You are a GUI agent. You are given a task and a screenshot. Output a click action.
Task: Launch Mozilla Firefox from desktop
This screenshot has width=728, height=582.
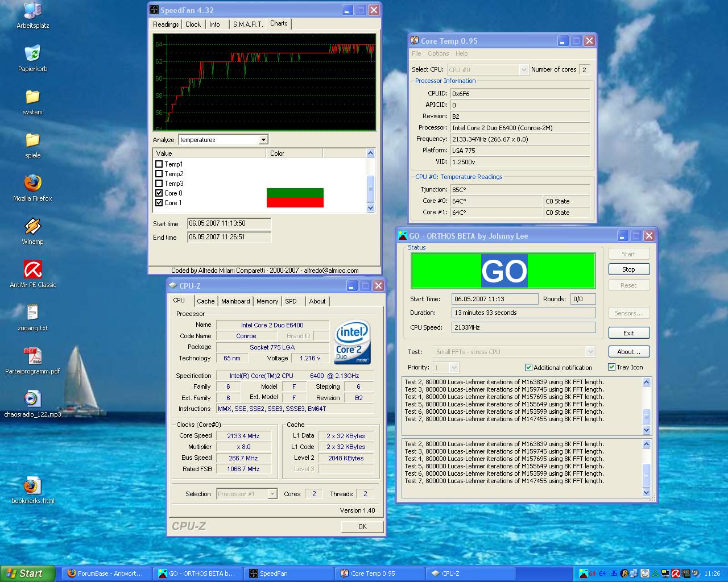[x=32, y=188]
